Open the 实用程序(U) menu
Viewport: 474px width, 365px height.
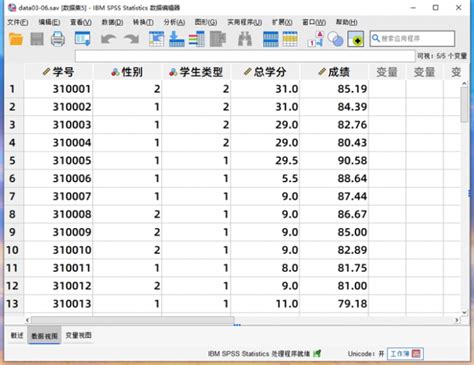point(244,22)
